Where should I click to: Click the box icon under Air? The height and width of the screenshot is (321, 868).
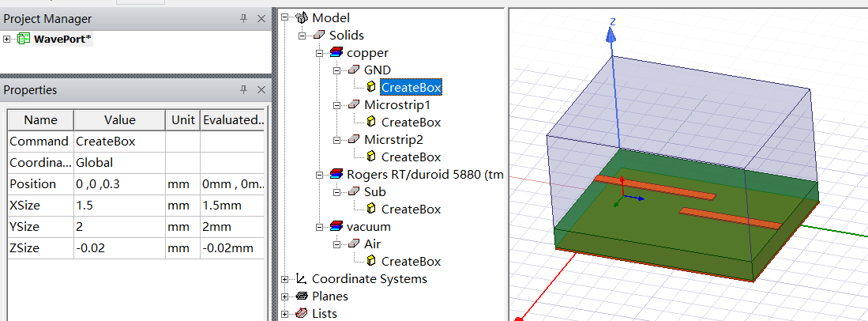coord(371,261)
